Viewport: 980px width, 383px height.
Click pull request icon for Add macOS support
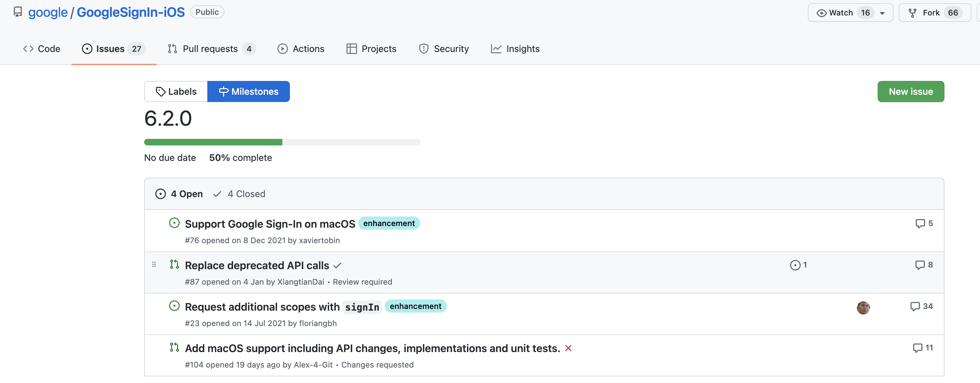coord(174,348)
